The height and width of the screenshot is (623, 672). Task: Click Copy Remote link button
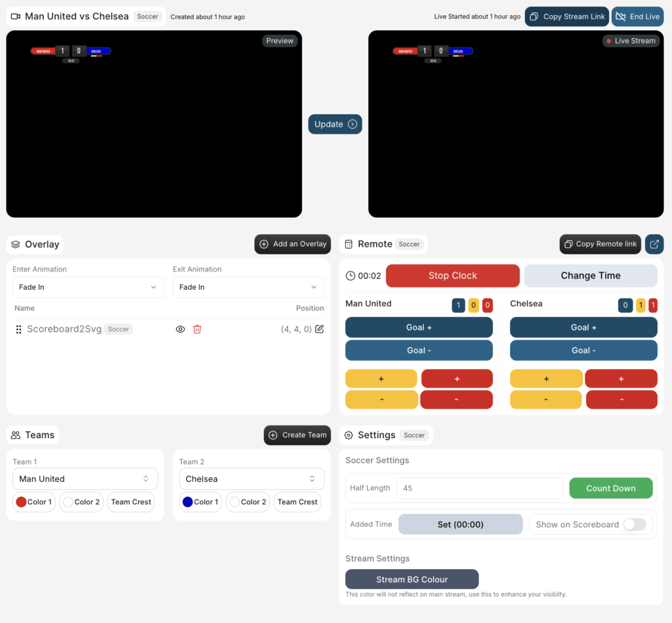pos(600,244)
